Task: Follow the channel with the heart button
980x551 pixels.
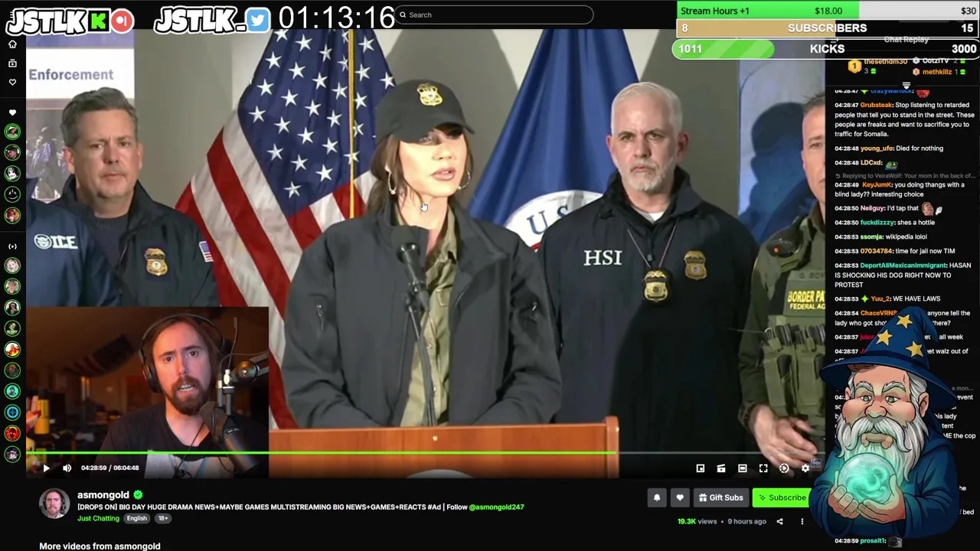Action: pos(680,497)
